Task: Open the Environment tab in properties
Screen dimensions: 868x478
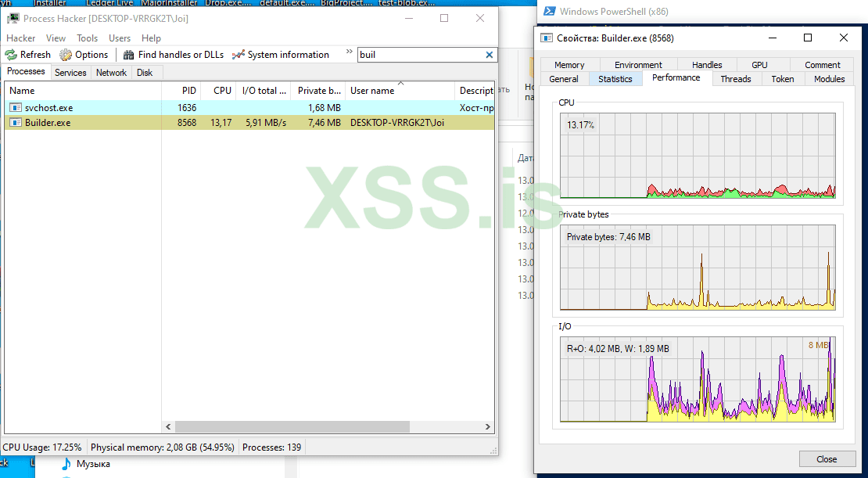Action: point(638,65)
